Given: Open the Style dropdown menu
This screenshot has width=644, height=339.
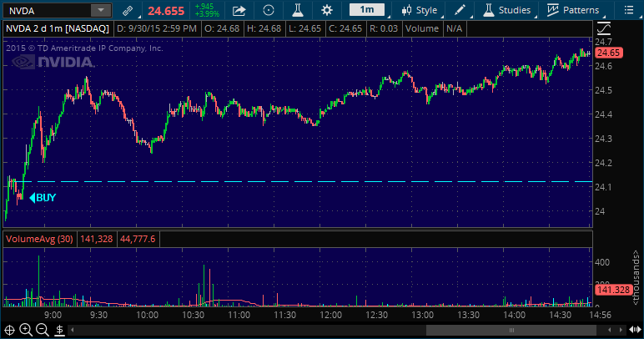Looking at the screenshot, I should click(x=420, y=10).
